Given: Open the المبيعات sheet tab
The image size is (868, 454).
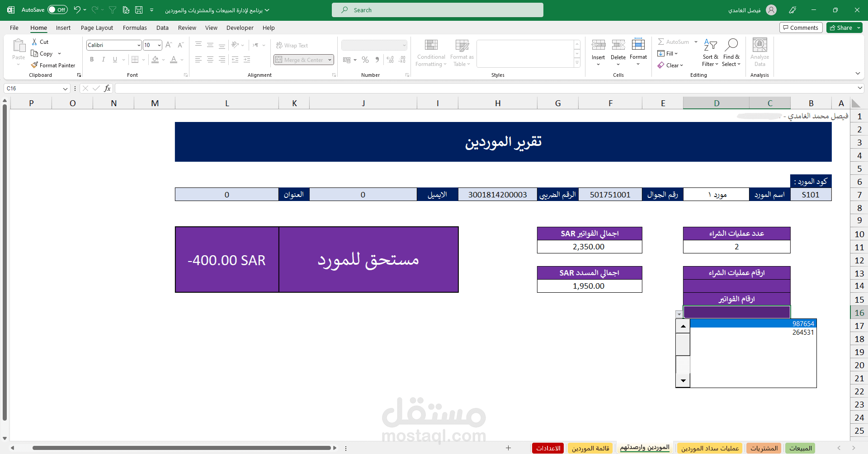Looking at the screenshot, I should (x=801, y=448).
